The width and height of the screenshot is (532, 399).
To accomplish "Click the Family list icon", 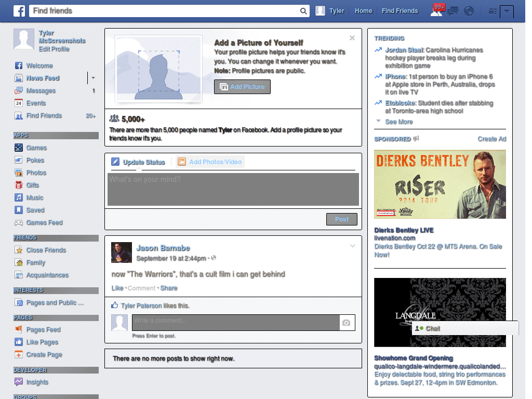I will [x=19, y=262].
